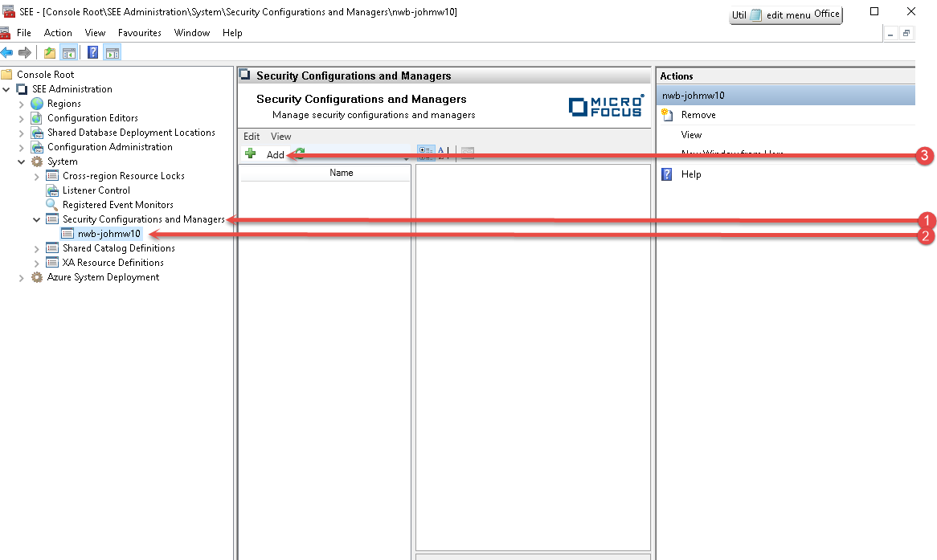This screenshot has height=560, width=937.
Task: Go up one level with folder icon
Action: (50, 52)
